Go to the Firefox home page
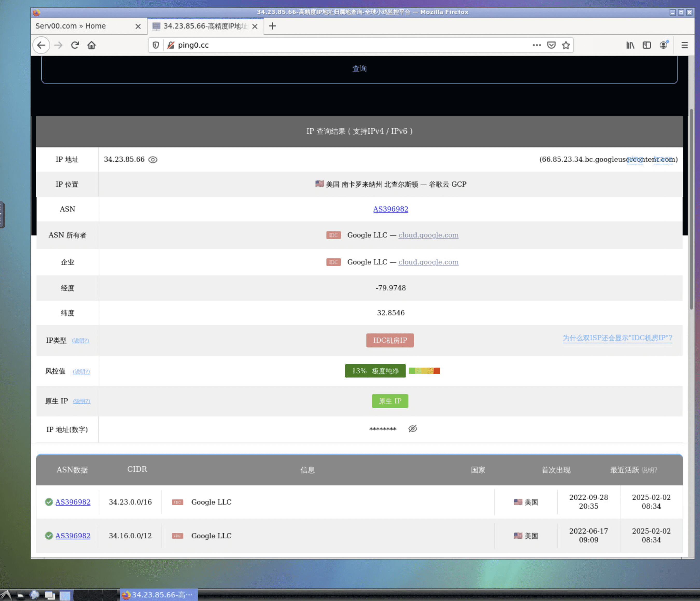 click(92, 45)
